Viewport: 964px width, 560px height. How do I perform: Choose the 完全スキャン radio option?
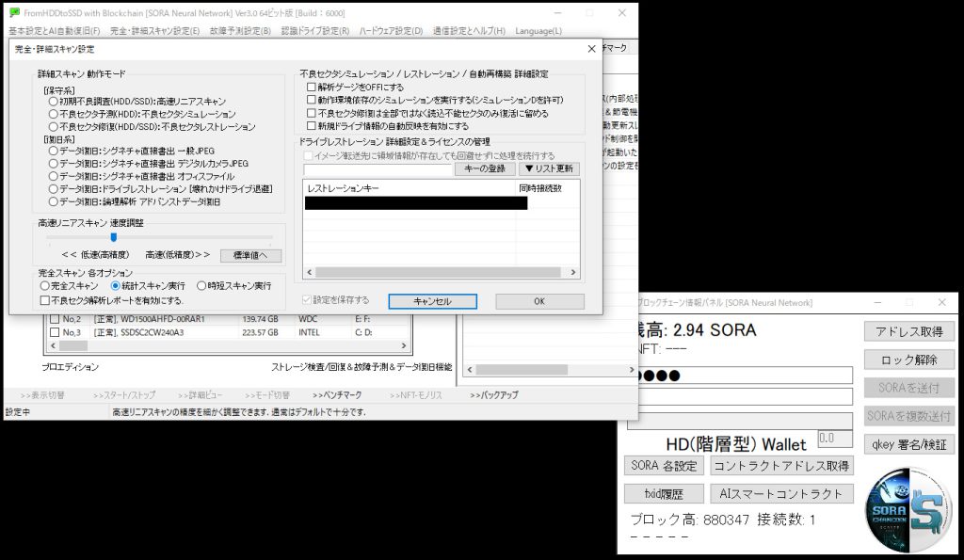click(45, 286)
